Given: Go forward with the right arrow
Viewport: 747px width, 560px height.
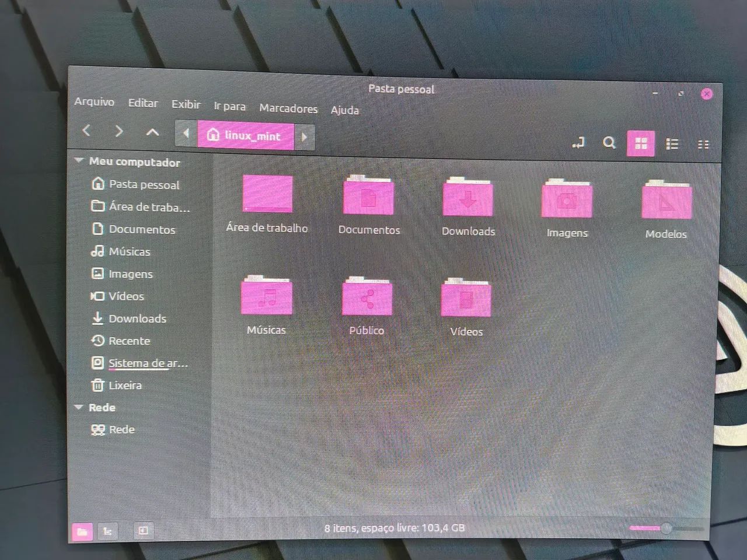Looking at the screenshot, I should [118, 131].
